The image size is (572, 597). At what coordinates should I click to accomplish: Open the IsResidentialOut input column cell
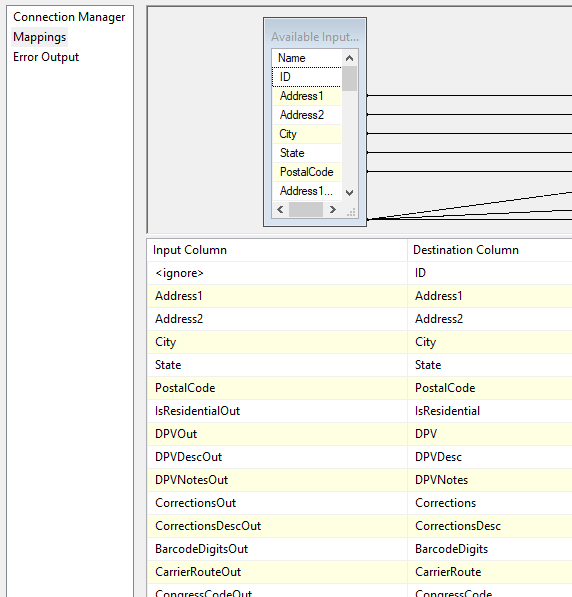tap(277, 411)
